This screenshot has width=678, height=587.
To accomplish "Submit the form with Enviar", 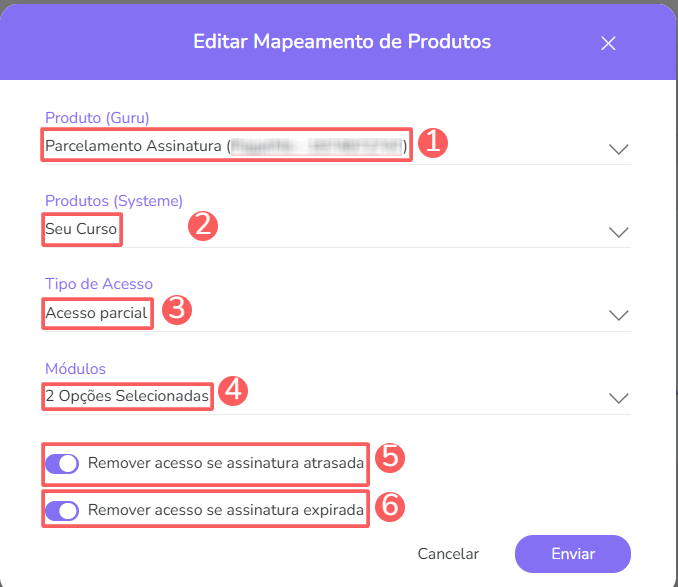I will [572, 553].
